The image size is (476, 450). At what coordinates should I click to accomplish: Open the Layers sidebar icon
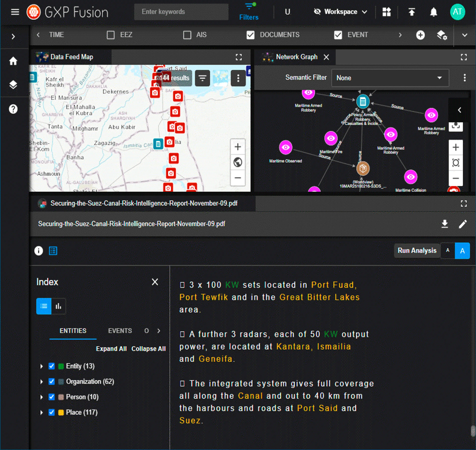pyautogui.click(x=13, y=85)
